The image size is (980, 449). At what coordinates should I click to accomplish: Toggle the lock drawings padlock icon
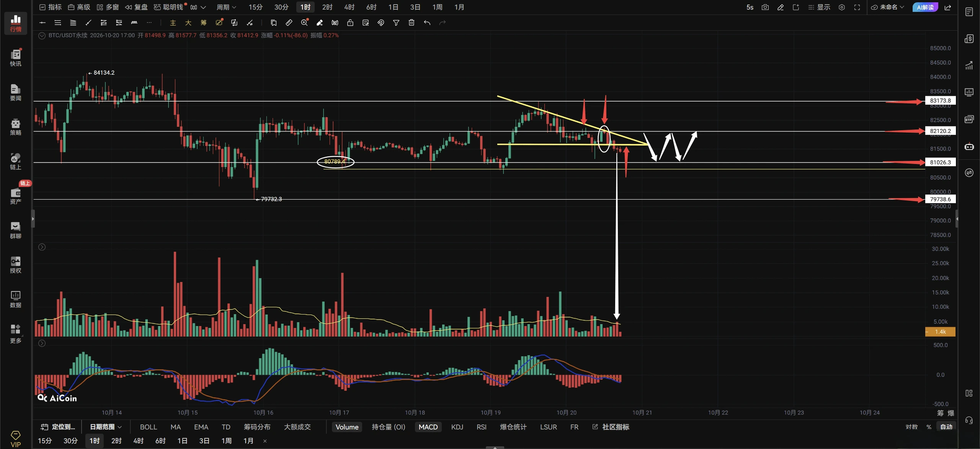point(350,23)
